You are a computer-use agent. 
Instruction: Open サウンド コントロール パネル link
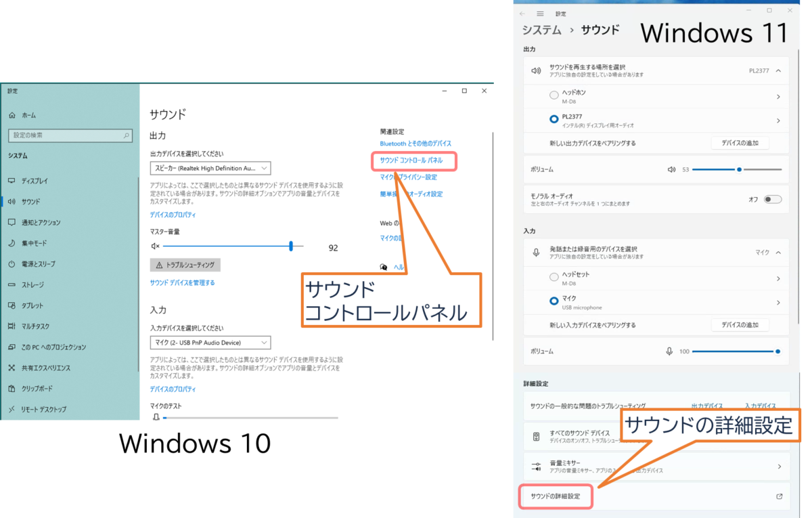411,160
